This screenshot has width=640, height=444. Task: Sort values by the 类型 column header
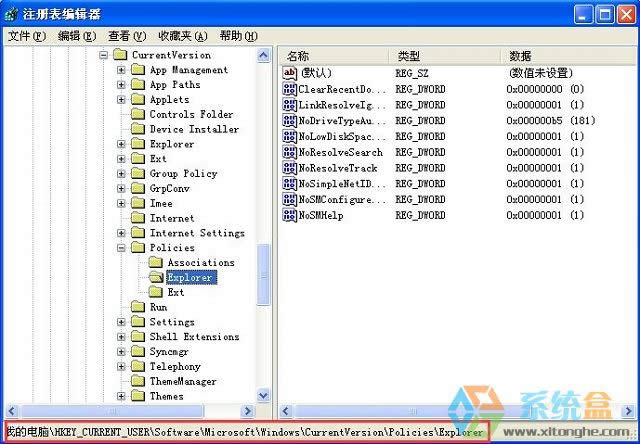(444, 56)
